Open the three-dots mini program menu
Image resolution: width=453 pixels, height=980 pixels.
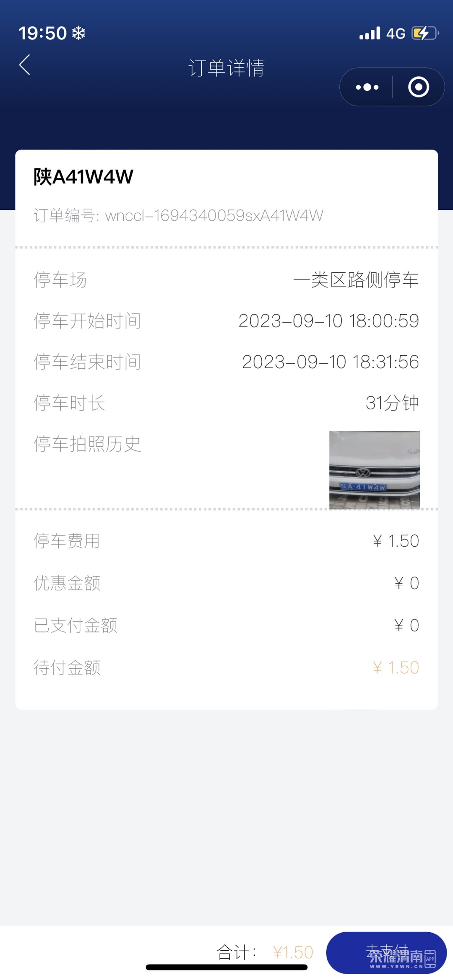(x=367, y=87)
